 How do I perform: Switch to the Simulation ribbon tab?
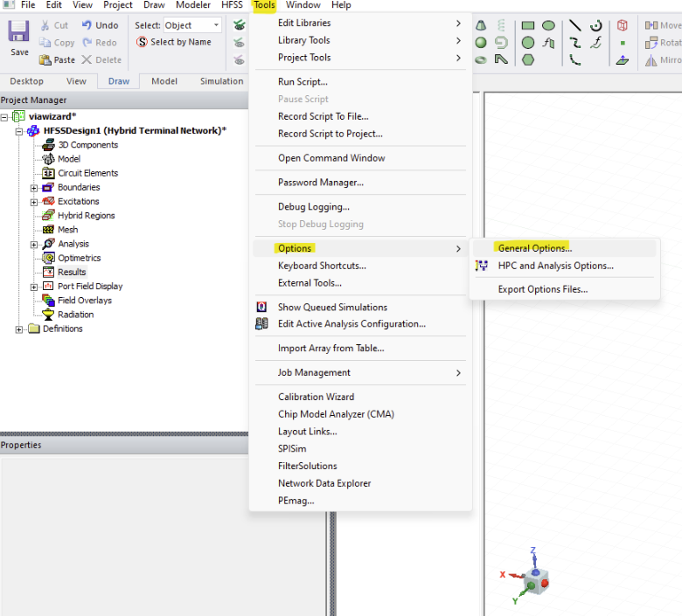point(221,81)
